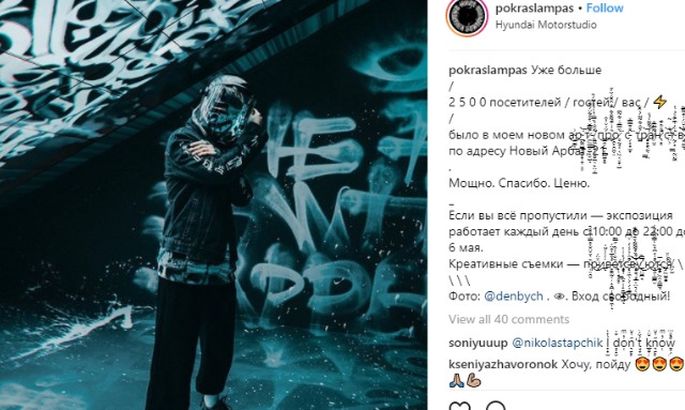The image size is (685, 410).
Task: Open the pokraslampas profile avatar
Action: pyautogui.click(x=467, y=16)
